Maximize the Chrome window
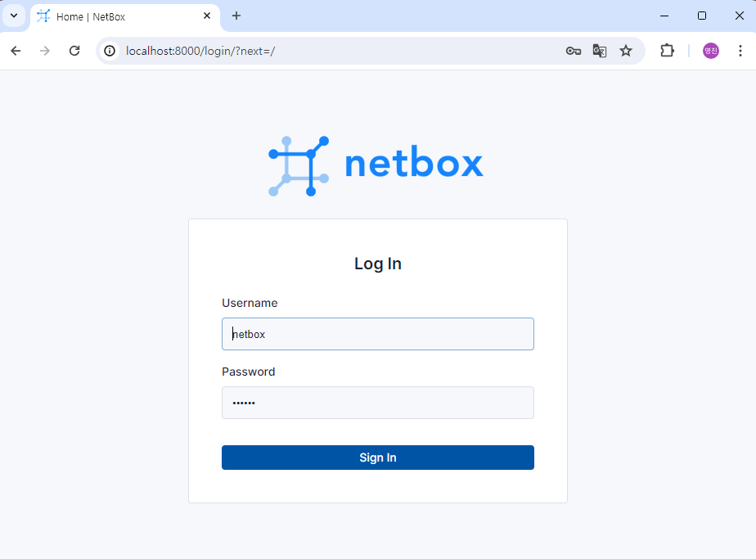Viewport: 756px width, 559px height. pyautogui.click(x=702, y=16)
